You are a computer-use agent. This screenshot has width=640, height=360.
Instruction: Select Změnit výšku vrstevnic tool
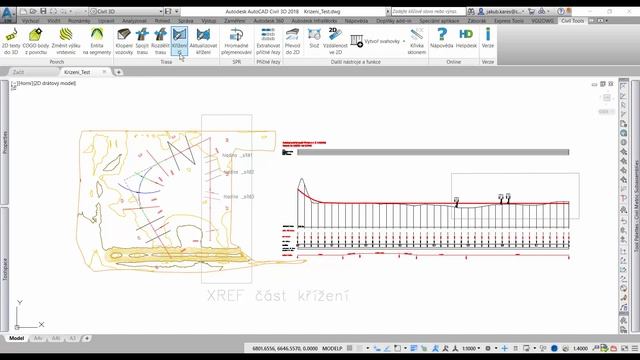click(x=66, y=41)
